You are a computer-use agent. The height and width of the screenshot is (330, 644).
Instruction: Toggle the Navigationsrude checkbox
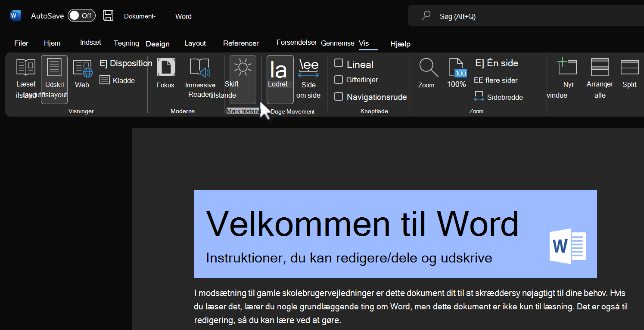point(339,96)
